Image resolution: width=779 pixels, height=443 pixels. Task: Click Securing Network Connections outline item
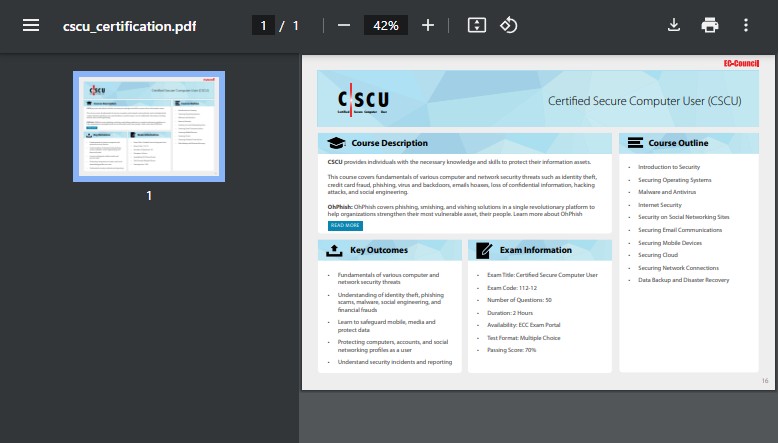pos(678,268)
